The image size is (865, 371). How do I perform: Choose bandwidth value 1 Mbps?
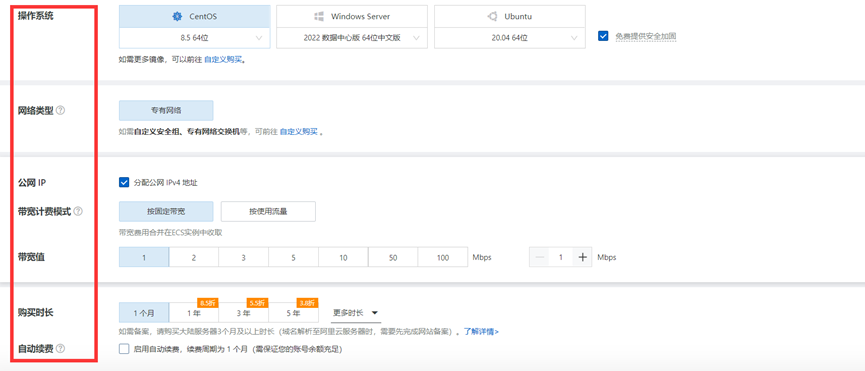click(x=144, y=257)
